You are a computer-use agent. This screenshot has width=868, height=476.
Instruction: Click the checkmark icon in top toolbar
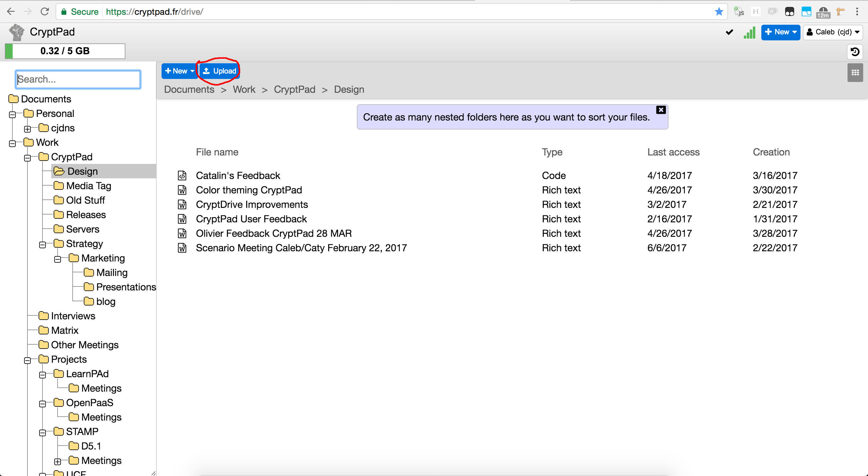(x=729, y=32)
